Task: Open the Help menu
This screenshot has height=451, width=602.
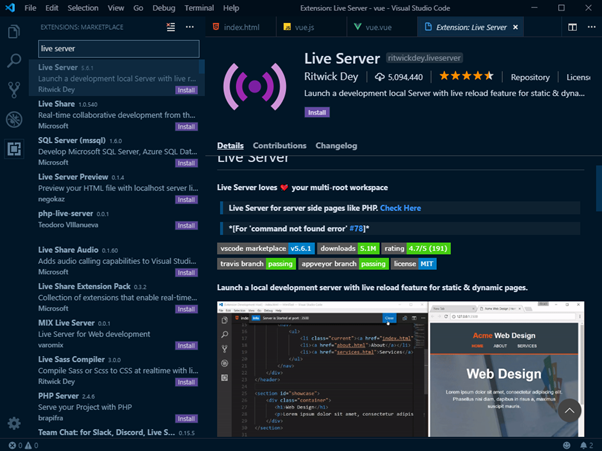Action: coord(231,8)
